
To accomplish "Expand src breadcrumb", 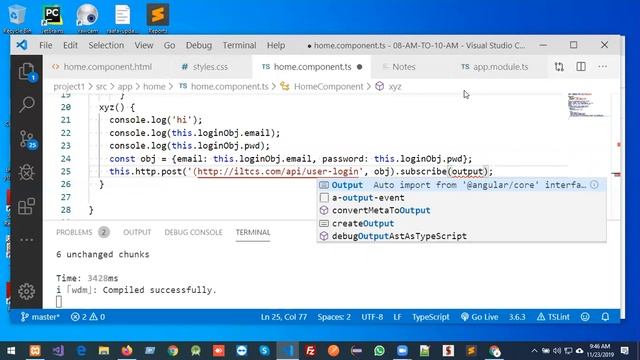I will click(x=101, y=87).
